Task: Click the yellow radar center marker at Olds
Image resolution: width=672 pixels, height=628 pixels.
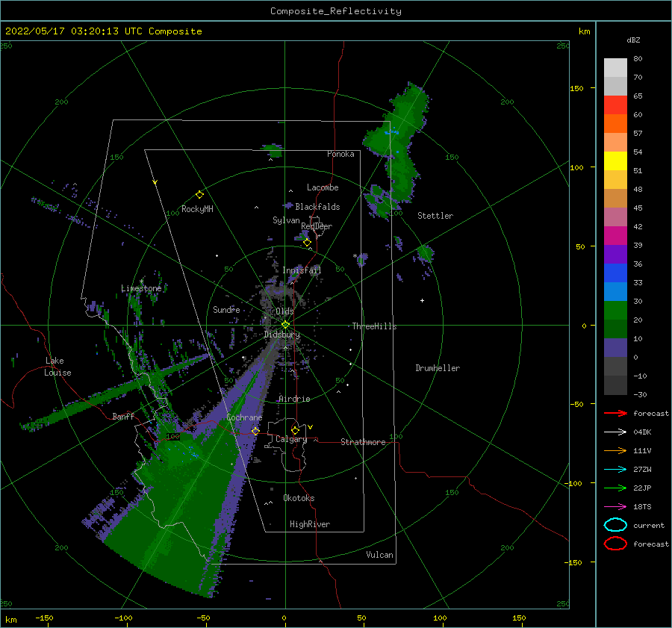Action: [285, 325]
